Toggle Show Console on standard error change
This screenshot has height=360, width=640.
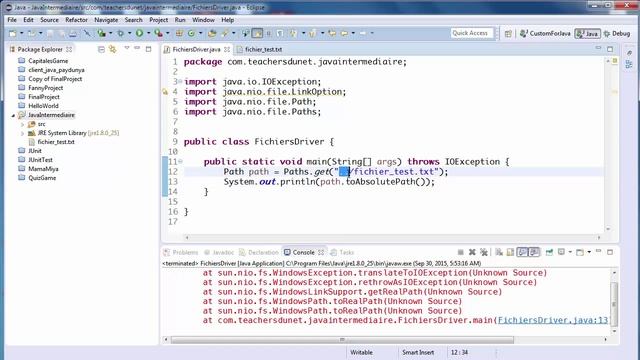534,252
